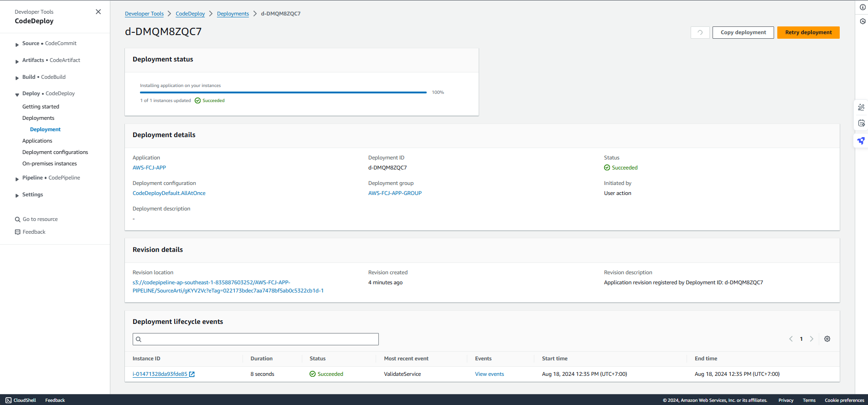Viewport: 868px width, 405px height.
Task: Open the lifecycle events table settings gear
Action: [x=827, y=339]
